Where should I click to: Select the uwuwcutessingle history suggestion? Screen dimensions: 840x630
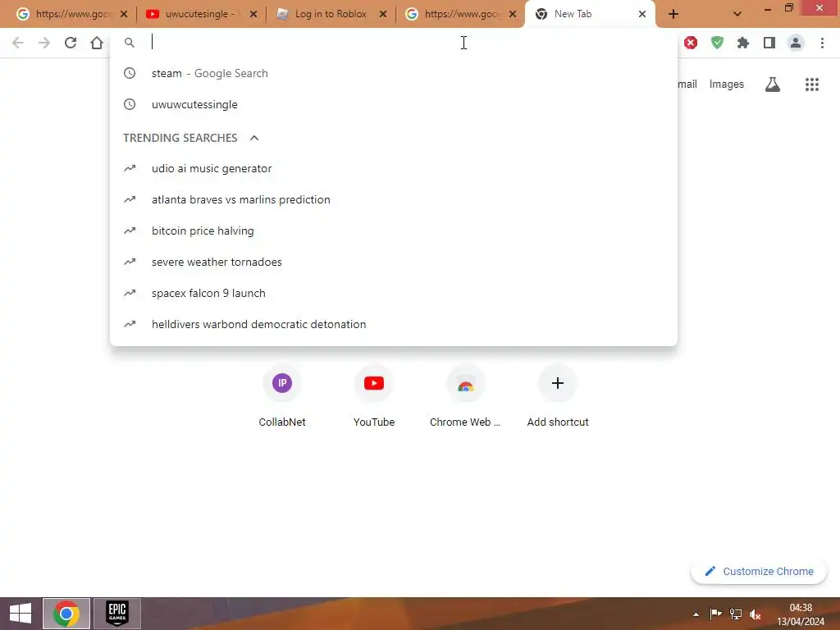[393, 104]
